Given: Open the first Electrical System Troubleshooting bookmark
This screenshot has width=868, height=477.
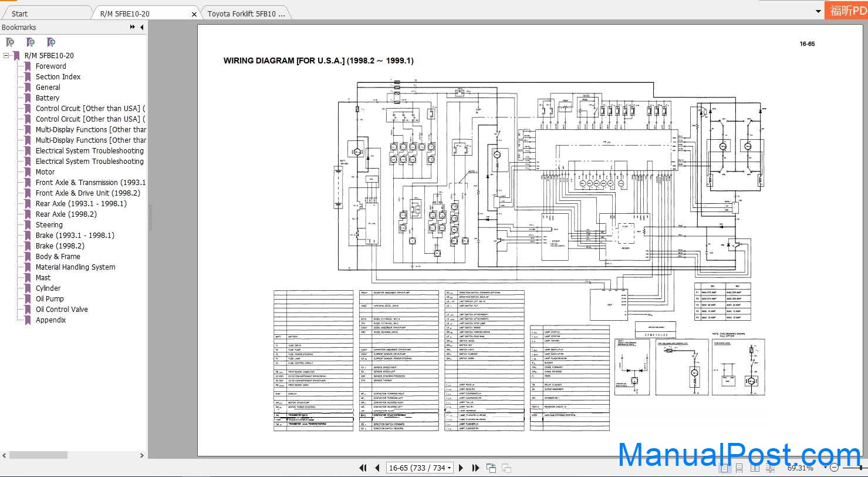Looking at the screenshot, I should [x=90, y=151].
